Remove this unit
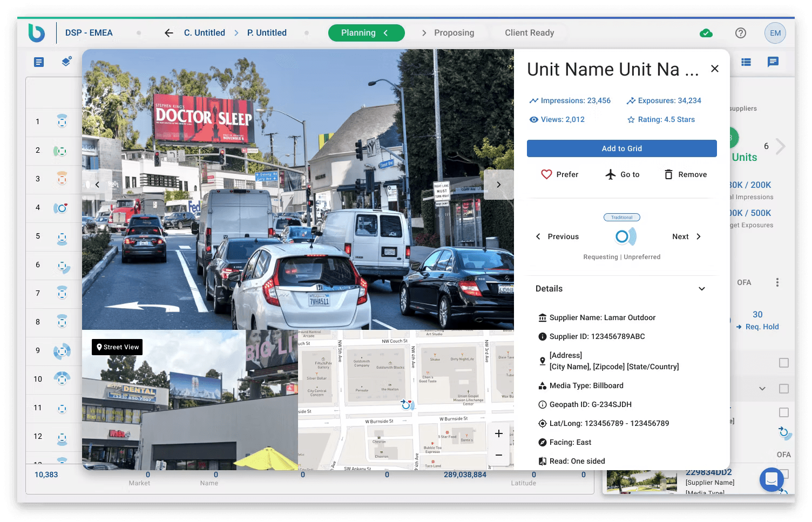The height and width of the screenshot is (522, 812). [685, 174]
